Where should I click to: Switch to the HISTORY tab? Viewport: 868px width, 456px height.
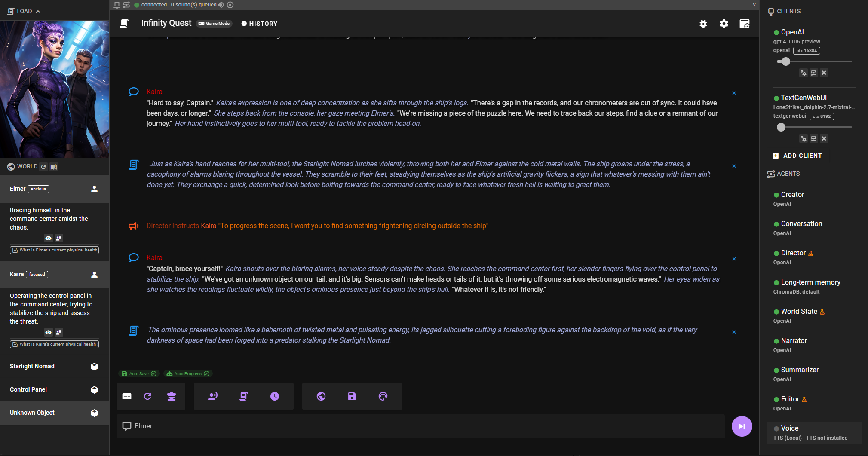259,24
